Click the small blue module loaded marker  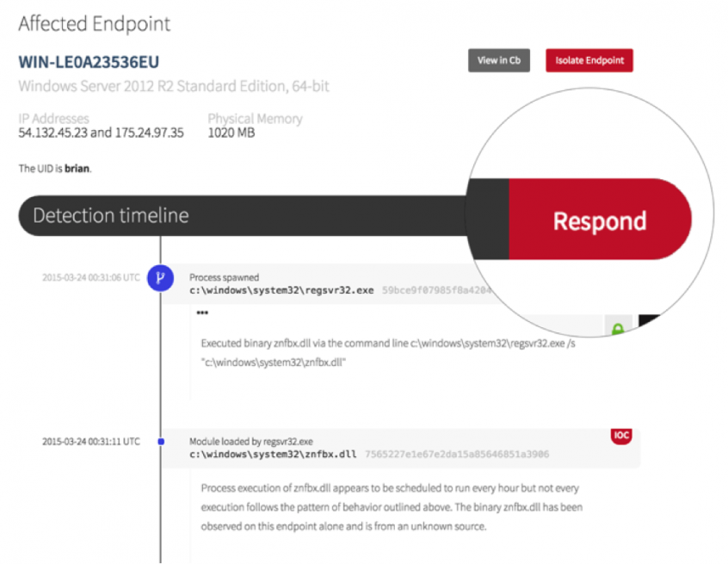coord(161,442)
